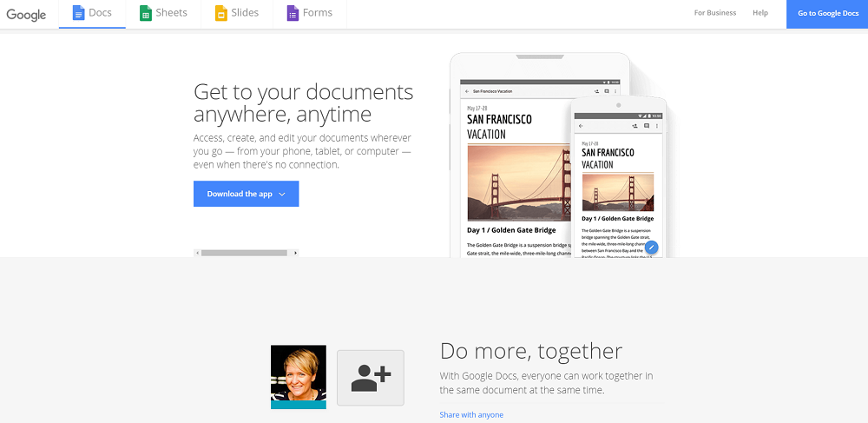The height and width of the screenshot is (423, 868).
Task: Click the horizontal scrollbar thumb
Action: 244,253
